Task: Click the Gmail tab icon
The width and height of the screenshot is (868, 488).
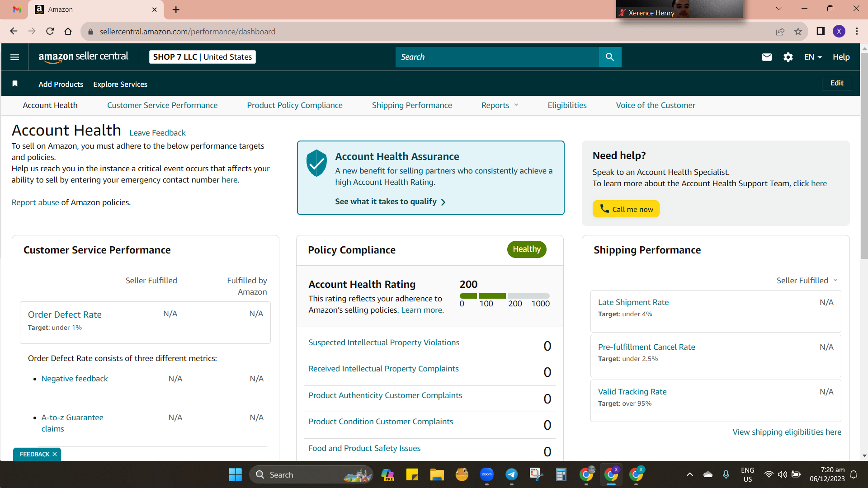Action: coord(17,9)
